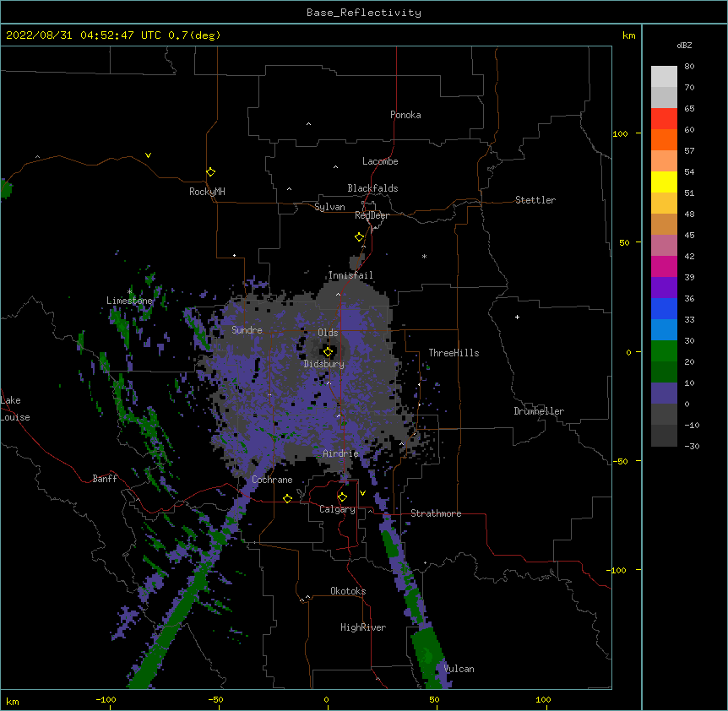Select the dBZ legend heading
Screen dimensions: 728x711
pyautogui.click(x=684, y=45)
